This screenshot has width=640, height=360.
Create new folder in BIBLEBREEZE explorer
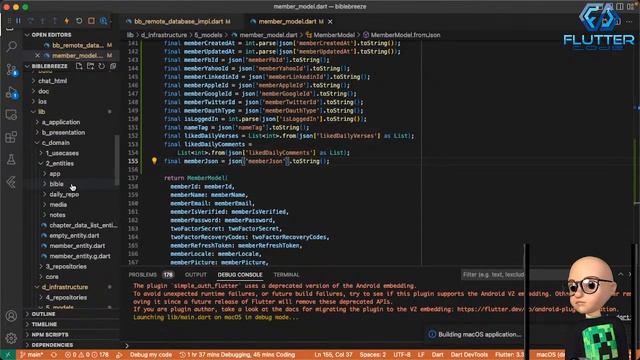pos(91,66)
